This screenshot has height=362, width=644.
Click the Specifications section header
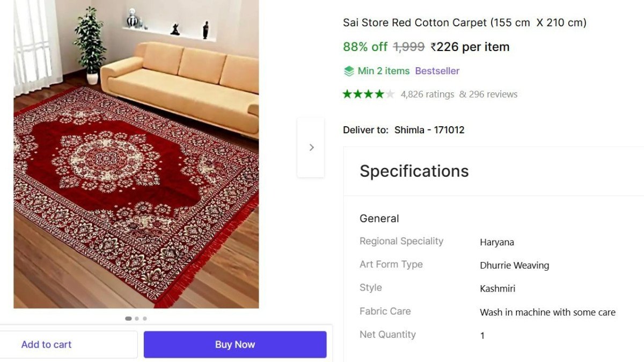[414, 171]
